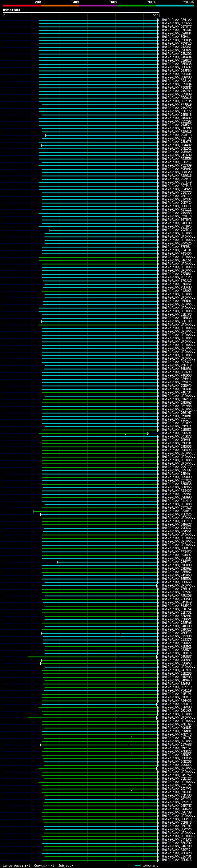This screenshot has width=197, height=868.
Task: Click the green ~80% score legend segment
Action: point(137,6)
